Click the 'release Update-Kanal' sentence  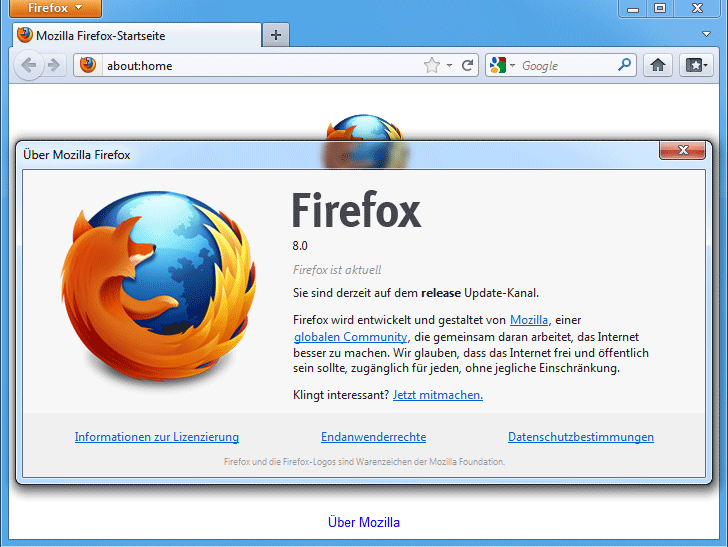(416, 293)
